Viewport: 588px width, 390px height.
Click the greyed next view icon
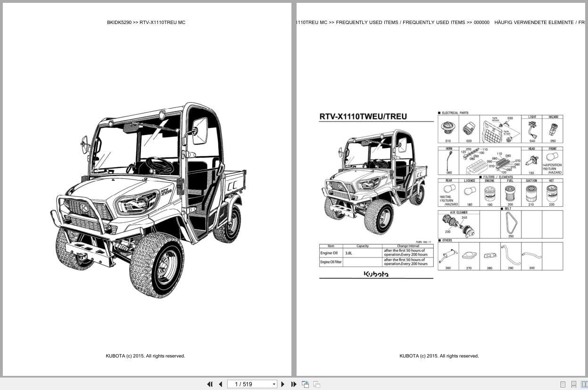[x=316, y=384]
